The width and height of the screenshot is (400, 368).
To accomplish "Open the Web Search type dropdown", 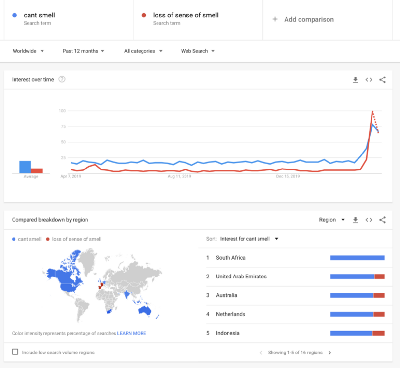I will 198,51.
